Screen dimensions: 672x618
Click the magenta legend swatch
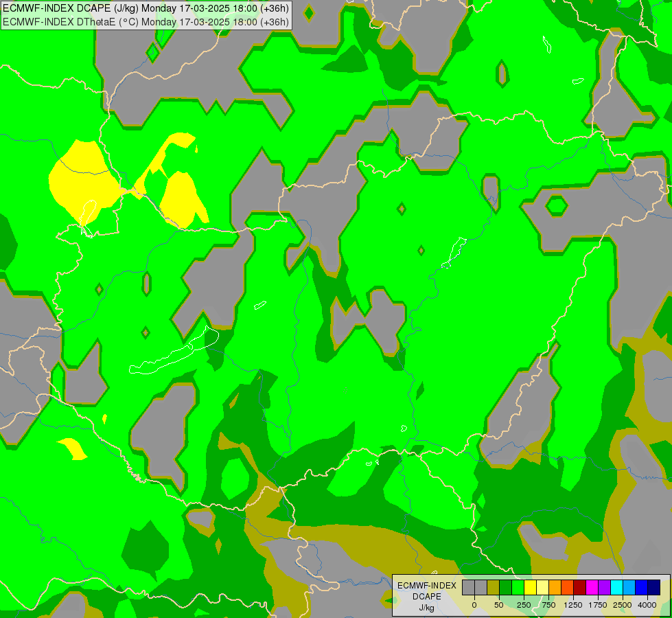[x=592, y=587]
